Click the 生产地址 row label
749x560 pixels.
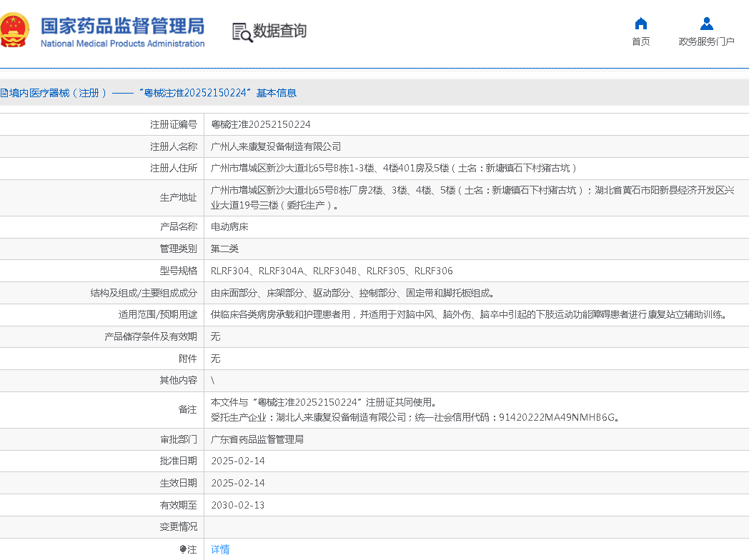tap(178, 198)
